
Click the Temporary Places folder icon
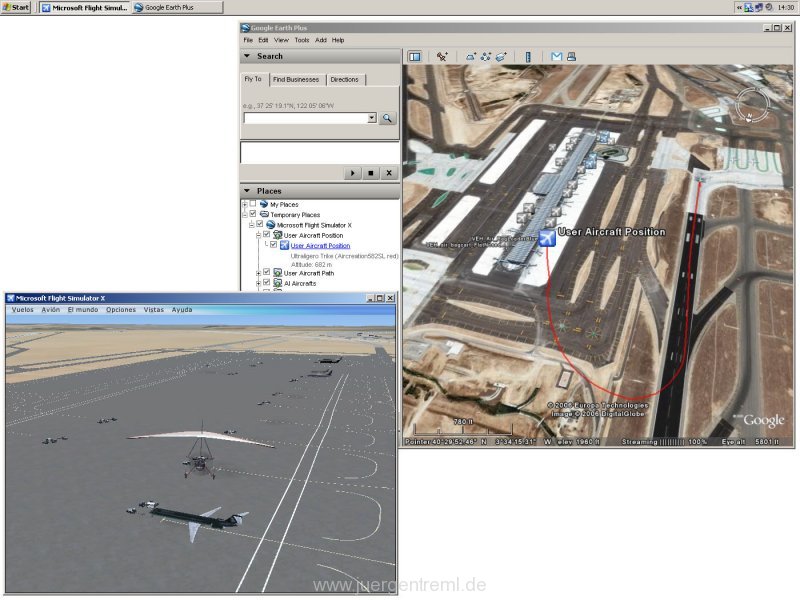coord(264,214)
